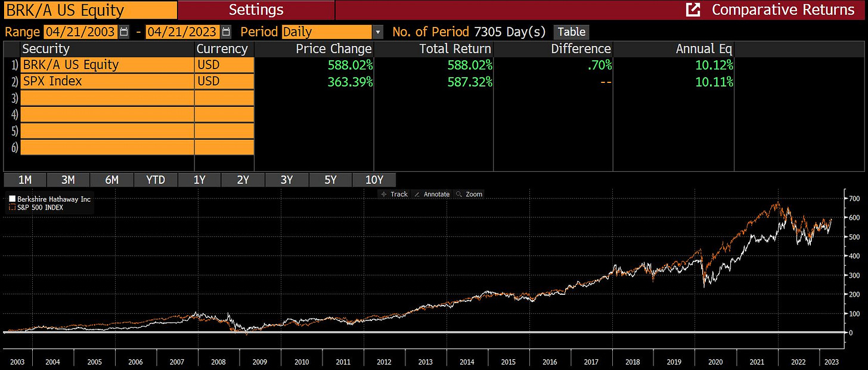Edit the start date 04/21/2003 field
868x370 pixels.
point(80,32)
